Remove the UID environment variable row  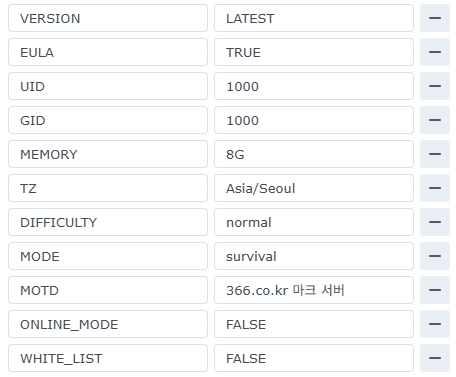[x=435, y=86]
